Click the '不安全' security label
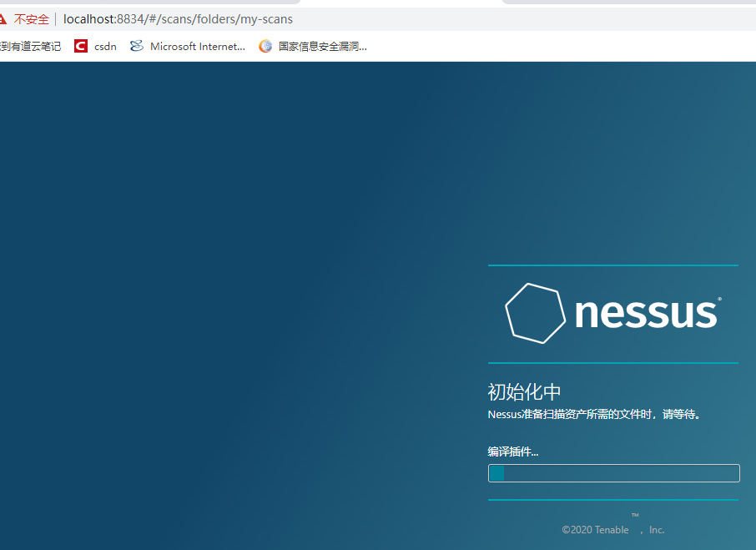 tap(32, 19)
